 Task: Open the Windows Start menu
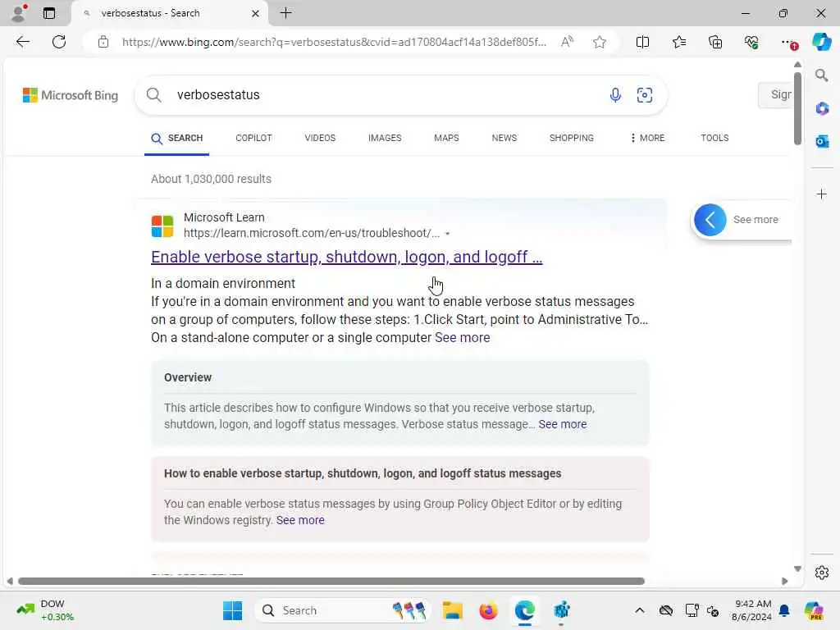[232, 610]
